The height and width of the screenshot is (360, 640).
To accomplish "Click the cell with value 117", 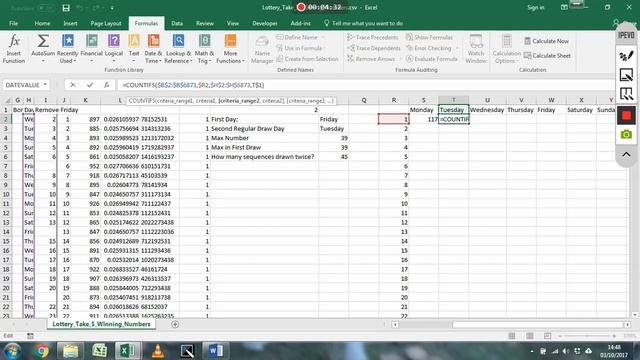I will 424,119.
